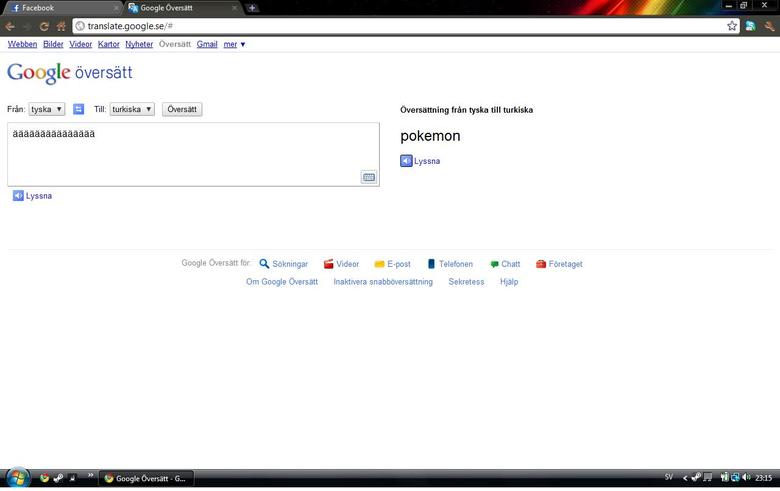Open the Till language dropdown (turkiska)
The width and height of the screenshot is (780, 491).
[132, 109]
